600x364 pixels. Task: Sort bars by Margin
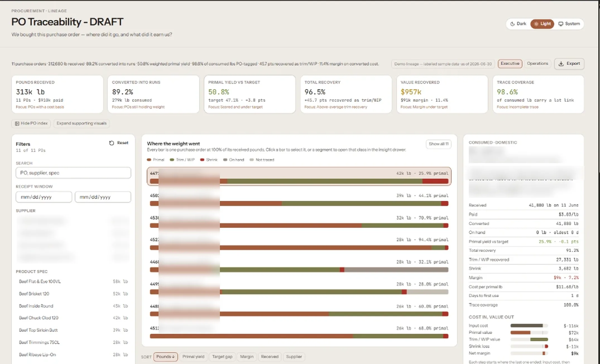coord(247,357)
